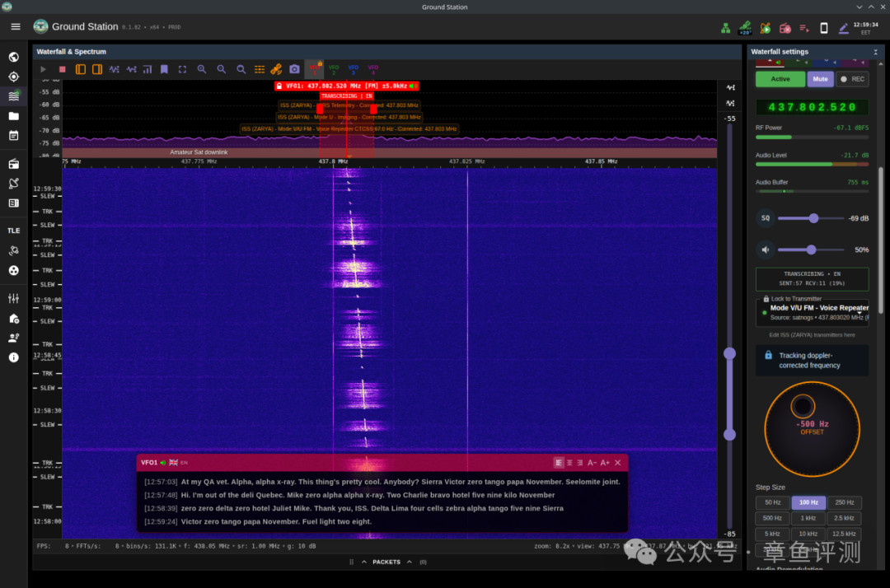
Task: Open the file browser folder icon in sidebar
Action: (14, 116)
